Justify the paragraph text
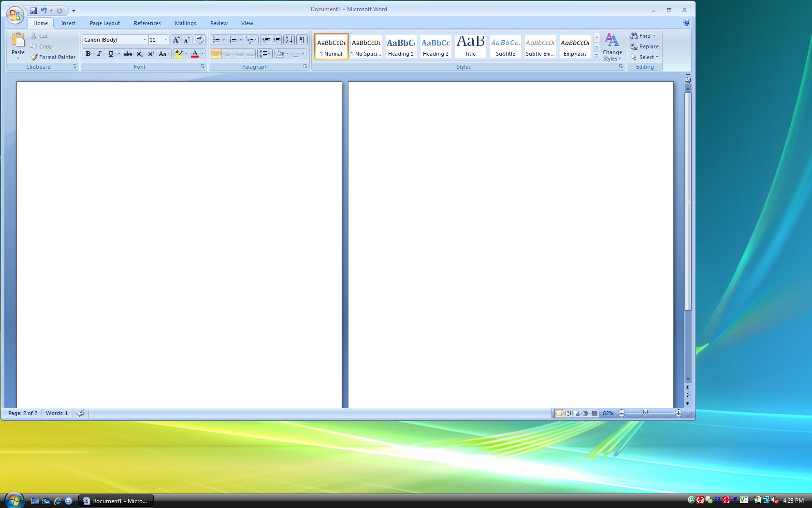812x508 pixels. coord(250,54)
